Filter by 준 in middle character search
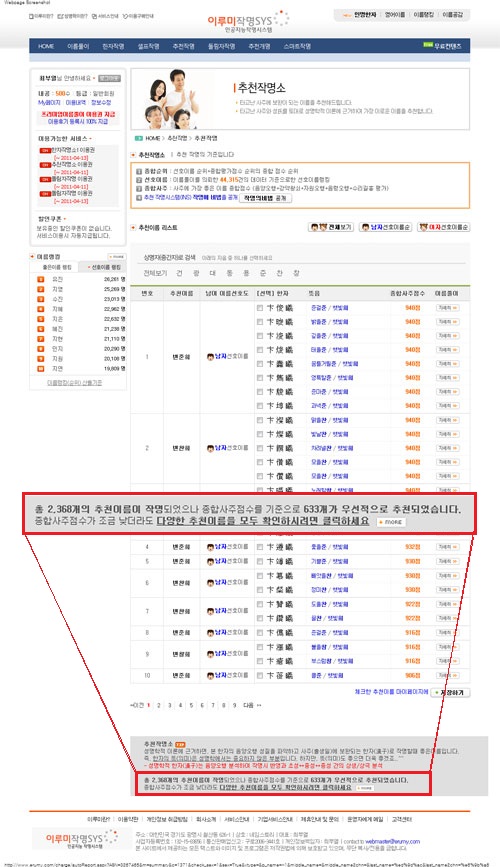Viewport: 500px width, 867px height. point(263,273)
